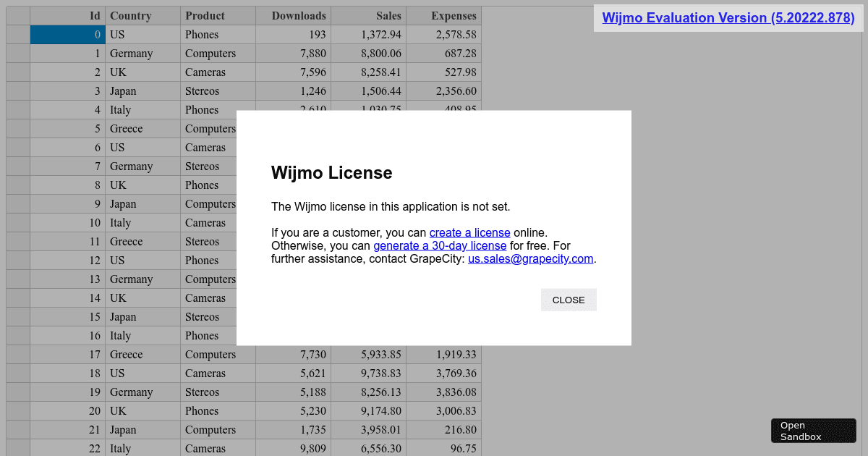Image resolution: width=868 pixels, height=456 pixels.
Task: Select Cameras cell in row 2
Action: click(x=218, y=72)
